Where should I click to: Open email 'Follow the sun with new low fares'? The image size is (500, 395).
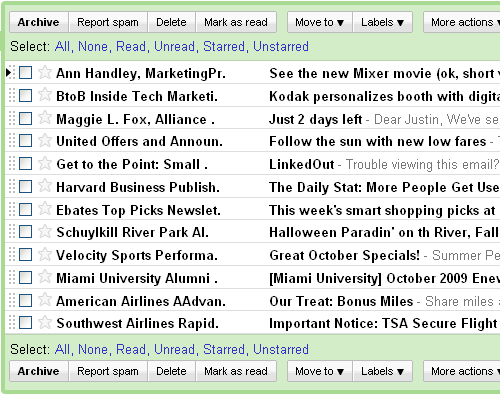378,142
